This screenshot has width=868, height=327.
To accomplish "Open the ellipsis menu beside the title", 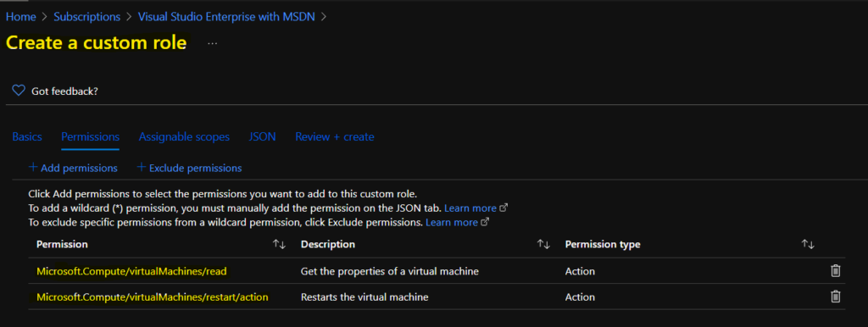I will pyautogui.click(x=213, y=43).
